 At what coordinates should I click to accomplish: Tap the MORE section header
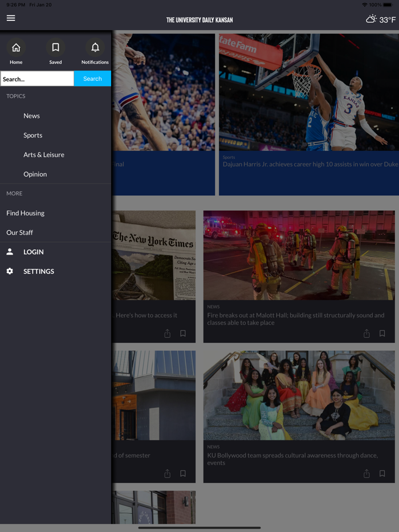coord(14,194)
